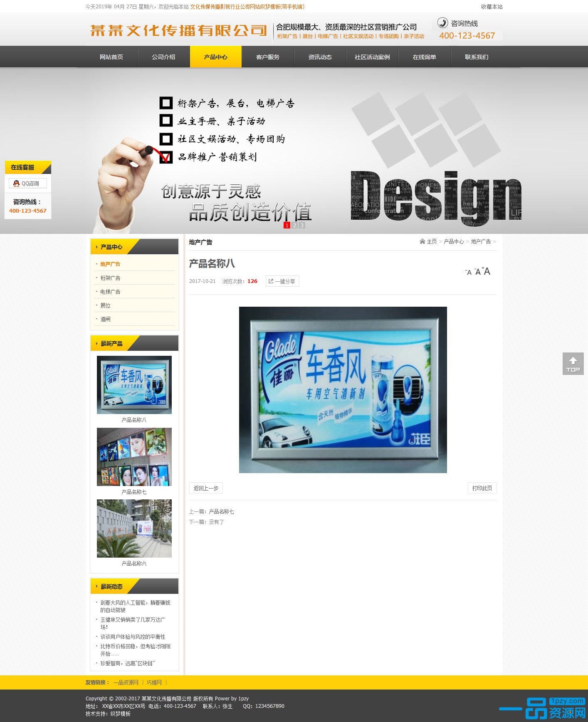Open the 网站首页 nav item

pos(111,57)
